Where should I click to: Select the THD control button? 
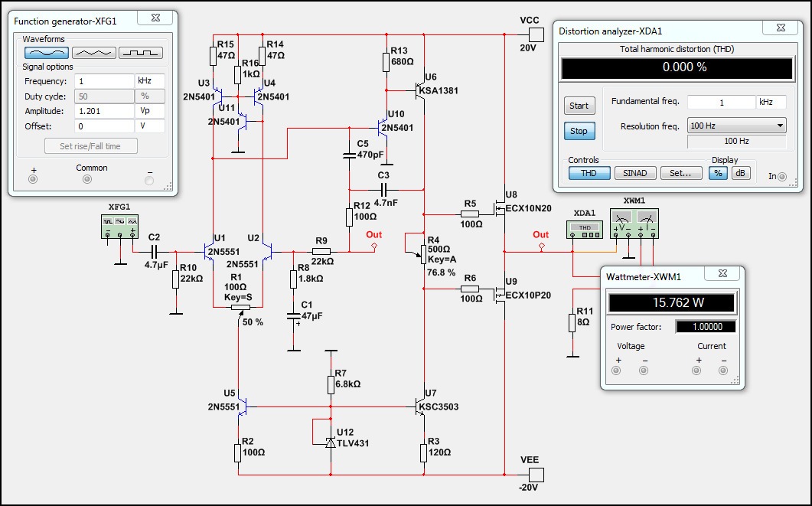[589, 173]
